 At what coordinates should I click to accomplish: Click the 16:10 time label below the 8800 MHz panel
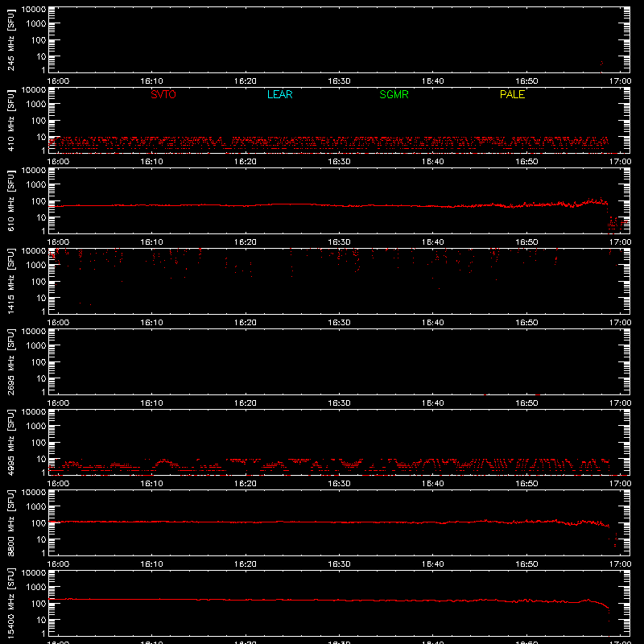click(x=151, y=564)
